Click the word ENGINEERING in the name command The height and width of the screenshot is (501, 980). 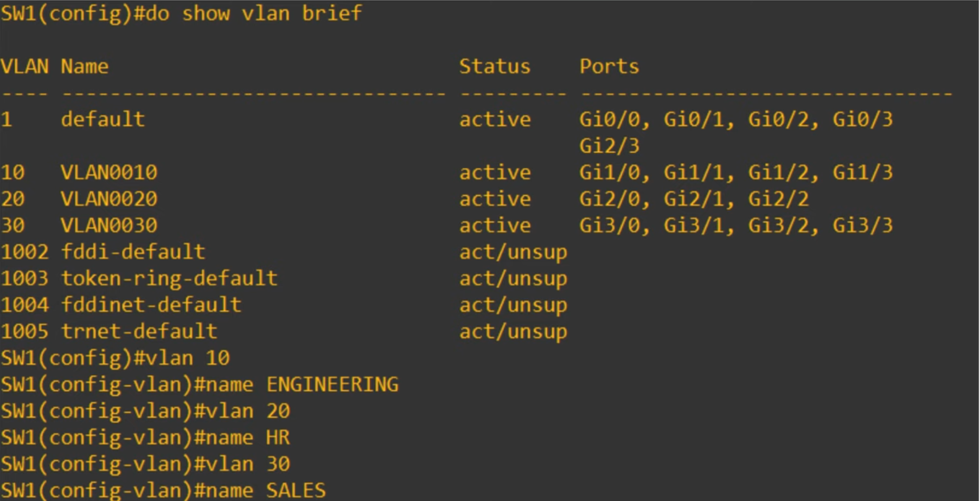[332, 385]
